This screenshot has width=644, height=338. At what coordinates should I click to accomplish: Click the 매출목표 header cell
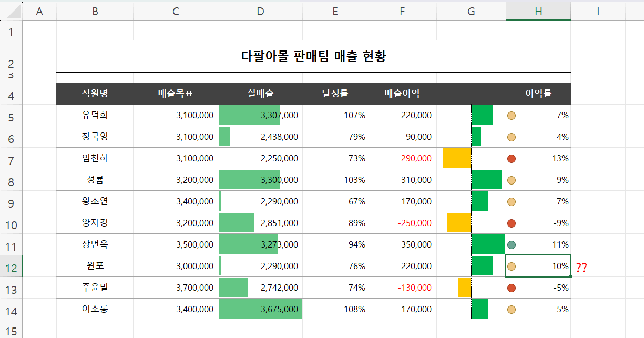[x=176, y=94]
